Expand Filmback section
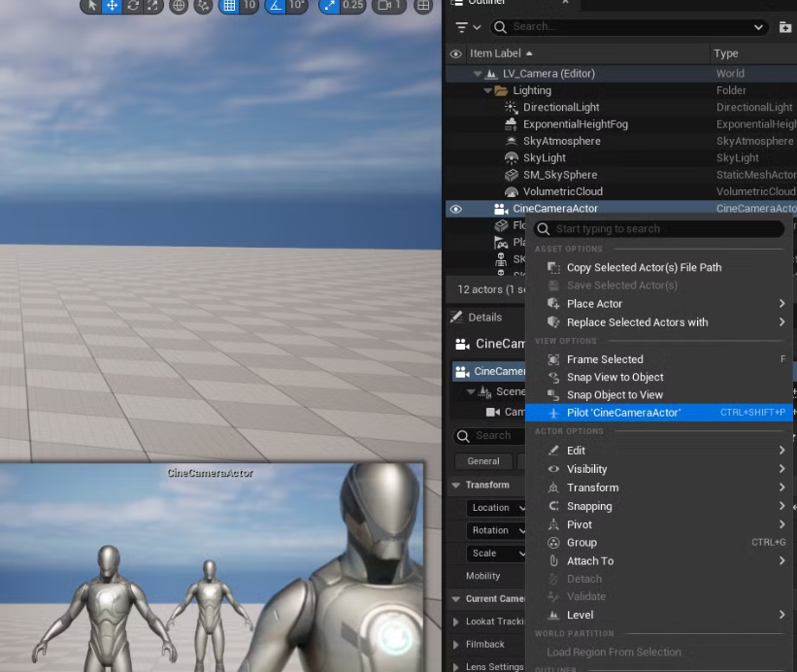797x672 pixels. (x=456, y=645)
